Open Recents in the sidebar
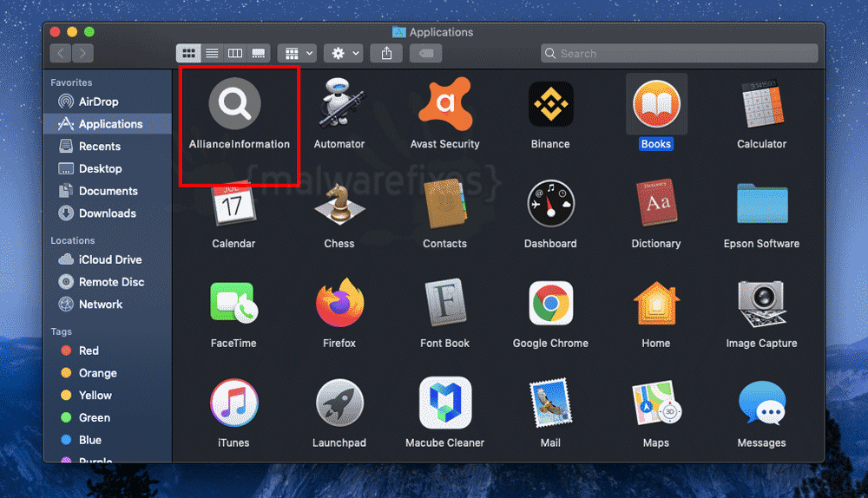868x498 pixels. click(x=108, y=146)
